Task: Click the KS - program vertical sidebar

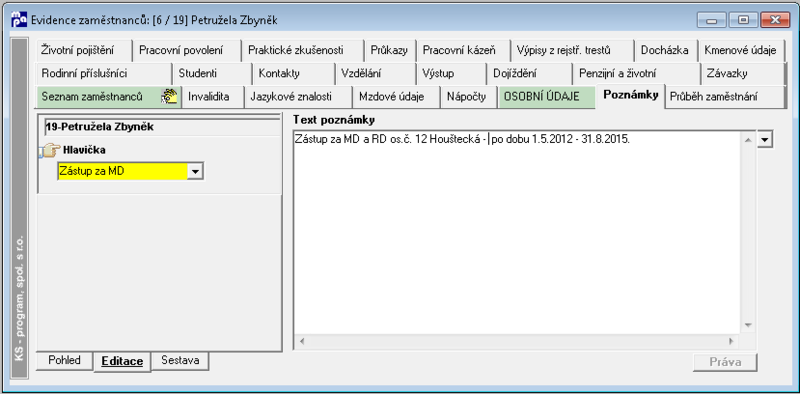Action: [x=20, y=208]
